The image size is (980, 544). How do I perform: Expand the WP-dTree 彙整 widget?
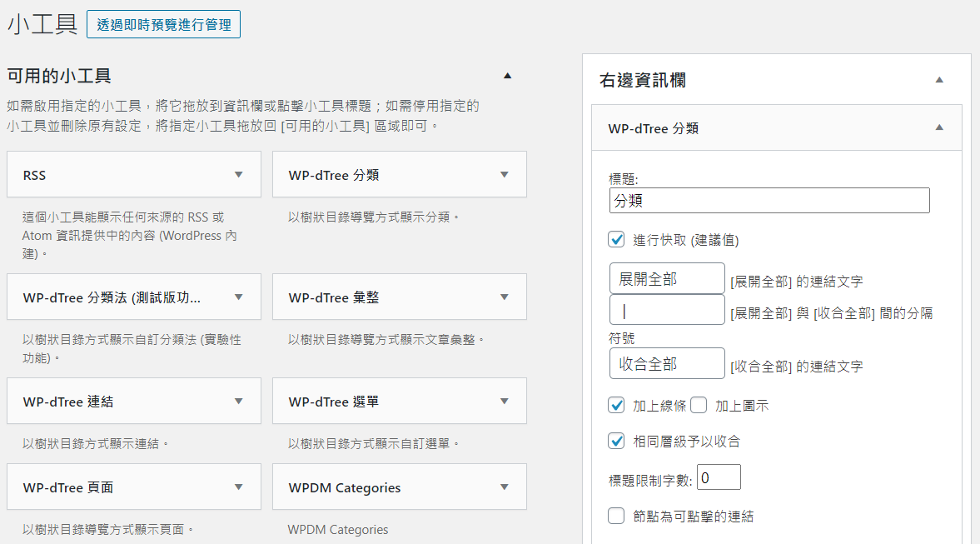505,297
